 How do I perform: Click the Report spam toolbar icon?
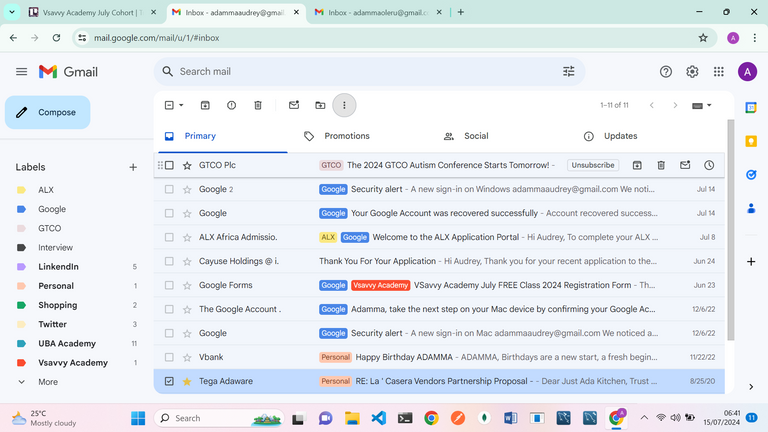click(x=232, y=105)
